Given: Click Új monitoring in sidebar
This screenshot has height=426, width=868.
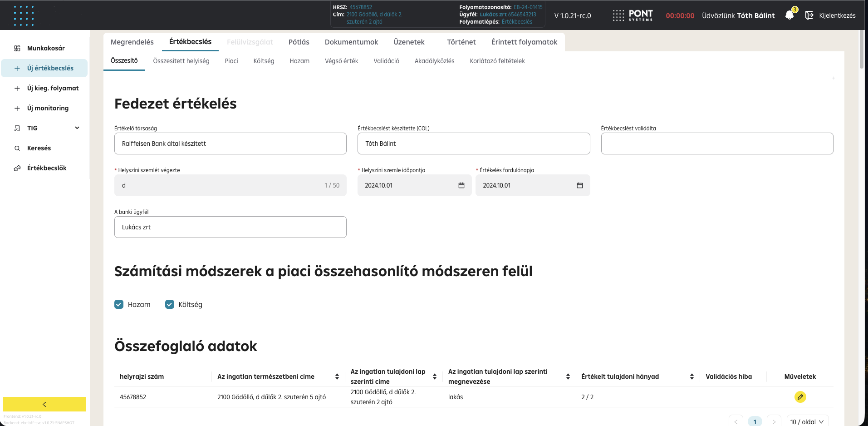Looking at the screenshot, I should click(48, 108).
